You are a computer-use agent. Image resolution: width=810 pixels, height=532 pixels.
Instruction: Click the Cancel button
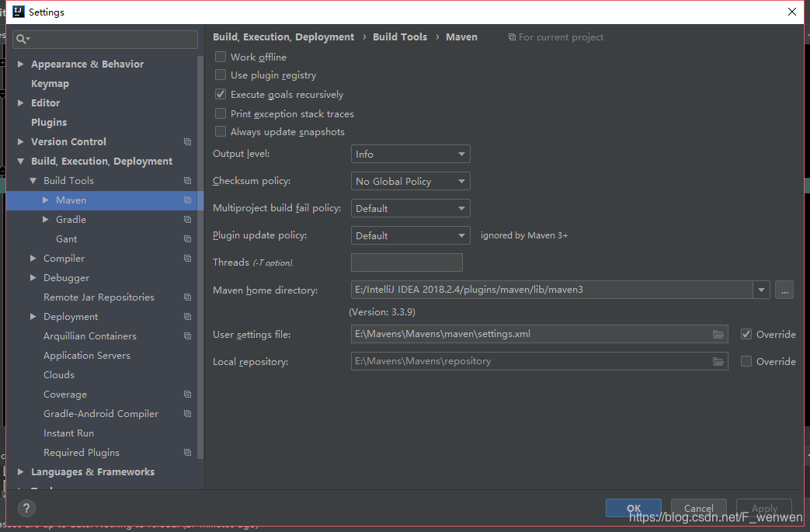coord(698,508)
